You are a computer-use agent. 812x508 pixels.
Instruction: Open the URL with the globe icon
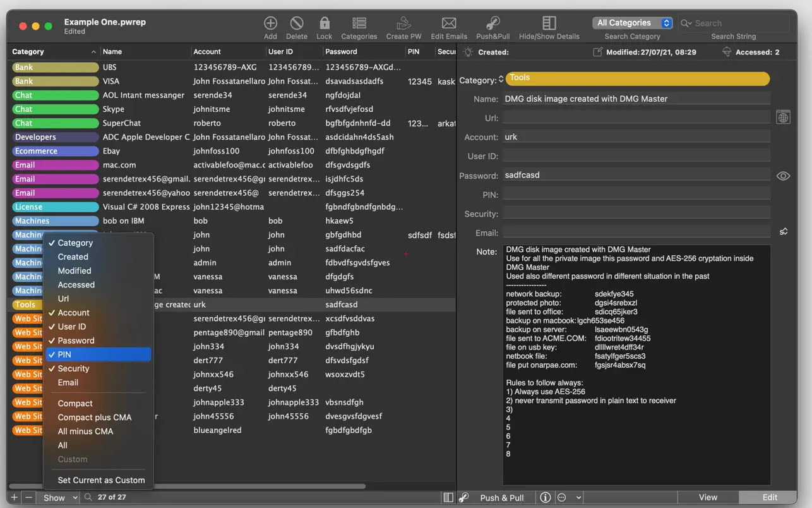click(x=783, y=118)
